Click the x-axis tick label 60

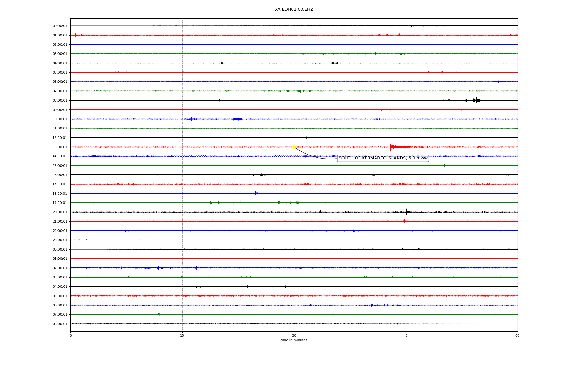point(517,335)
